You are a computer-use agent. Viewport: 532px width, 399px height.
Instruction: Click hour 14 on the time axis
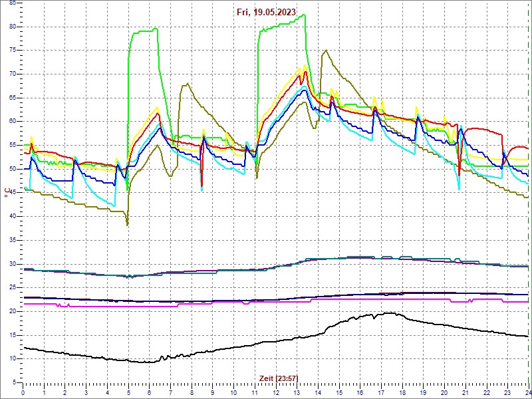(x=318, y=391)
